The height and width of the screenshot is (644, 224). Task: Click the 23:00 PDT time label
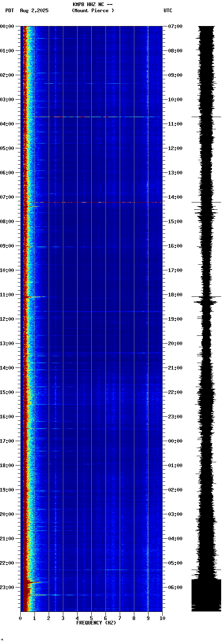[x=7, y=587]
